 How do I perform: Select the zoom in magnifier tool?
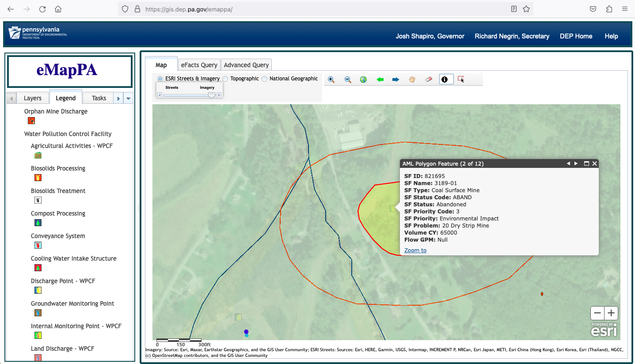331,80
